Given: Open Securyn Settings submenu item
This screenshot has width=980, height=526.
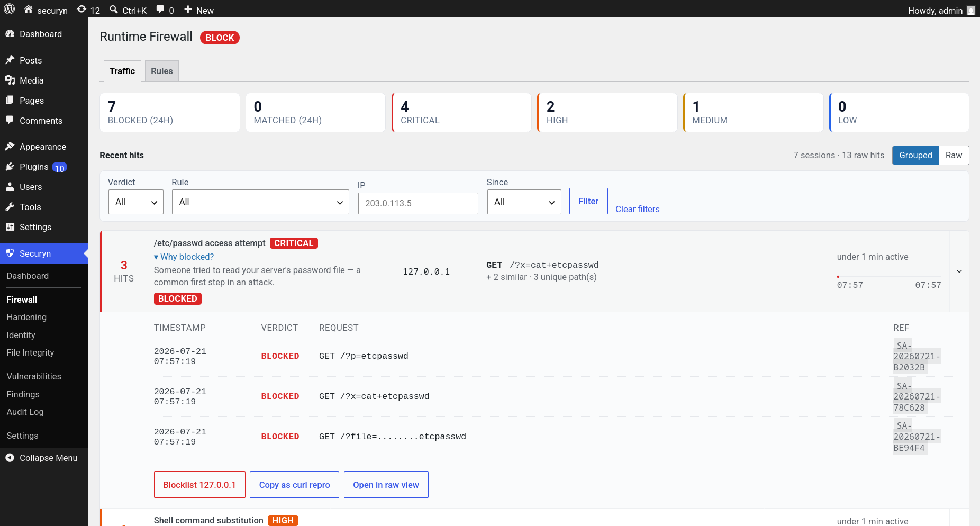Looking at the screenshot, I should tap(22, 436).
